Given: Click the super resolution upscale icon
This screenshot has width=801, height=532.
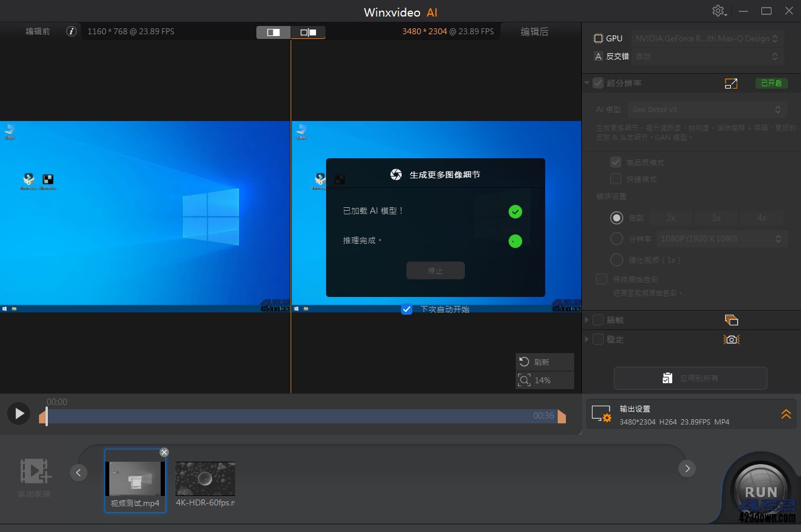Looking at the screenshot, I should (x=731, y=83).
